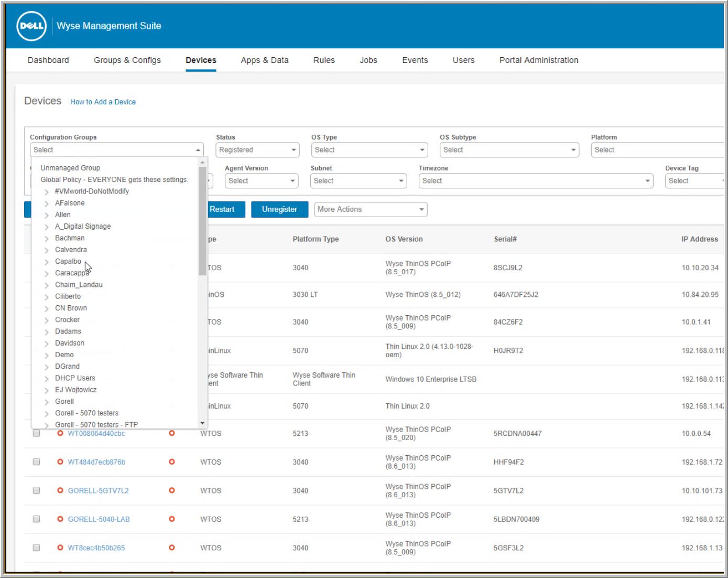Image resolution: width=728 pixels, height=578 pixels.
Task: Expand the AFalsone group chevron
Action: [x=47, y=204]
